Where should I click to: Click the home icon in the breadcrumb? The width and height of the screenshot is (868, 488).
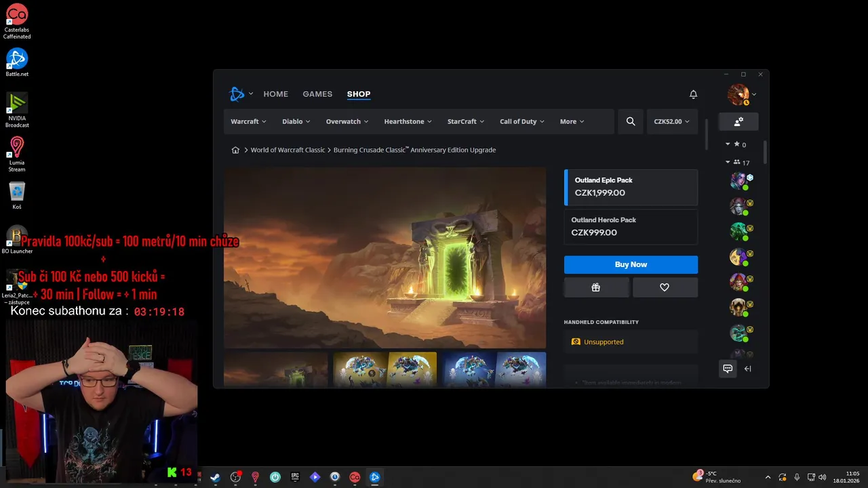235,150
